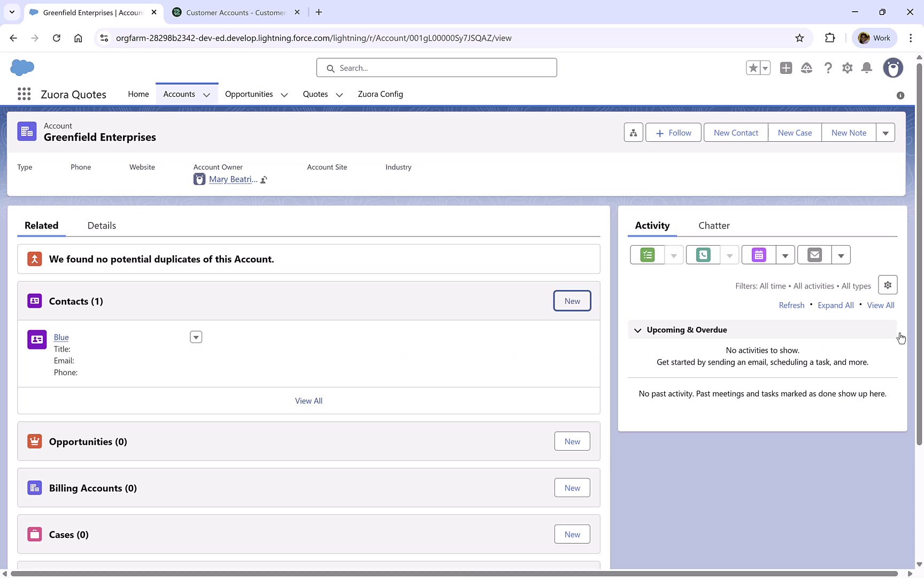Open Salesforce Setup with the gear icon
The image size is (924, 578).
click(848, 68)
